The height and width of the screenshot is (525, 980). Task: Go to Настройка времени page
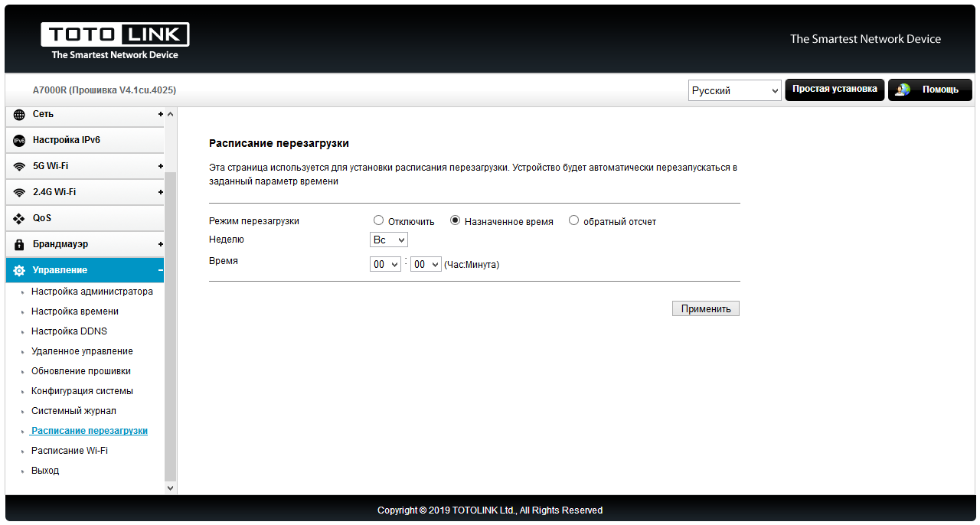click(75, 311)
